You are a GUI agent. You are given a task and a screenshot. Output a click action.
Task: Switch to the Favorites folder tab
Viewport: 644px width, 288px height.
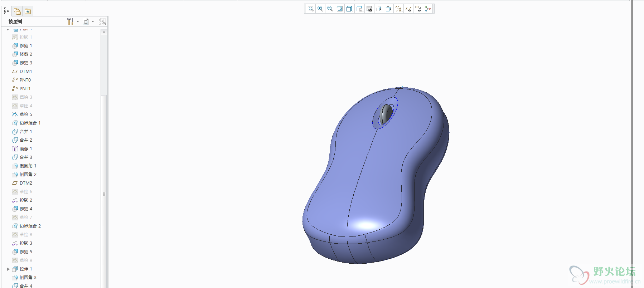pos(28,11)
